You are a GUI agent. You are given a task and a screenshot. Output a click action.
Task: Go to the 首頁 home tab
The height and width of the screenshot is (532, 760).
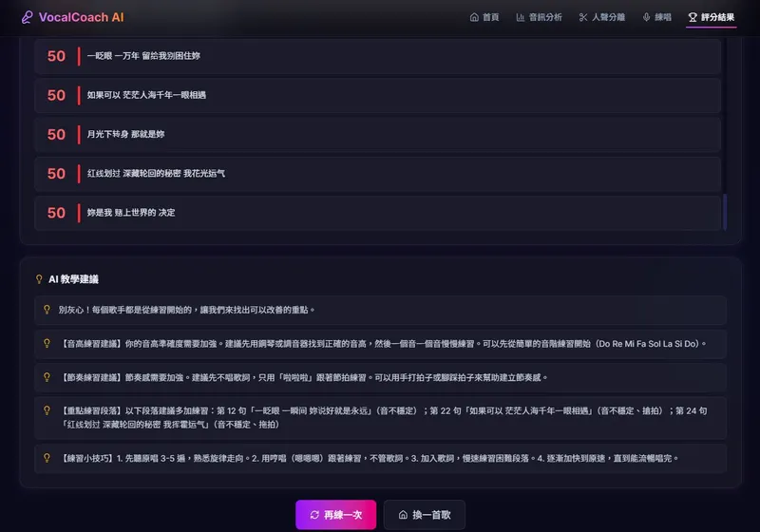coord(484,17)
